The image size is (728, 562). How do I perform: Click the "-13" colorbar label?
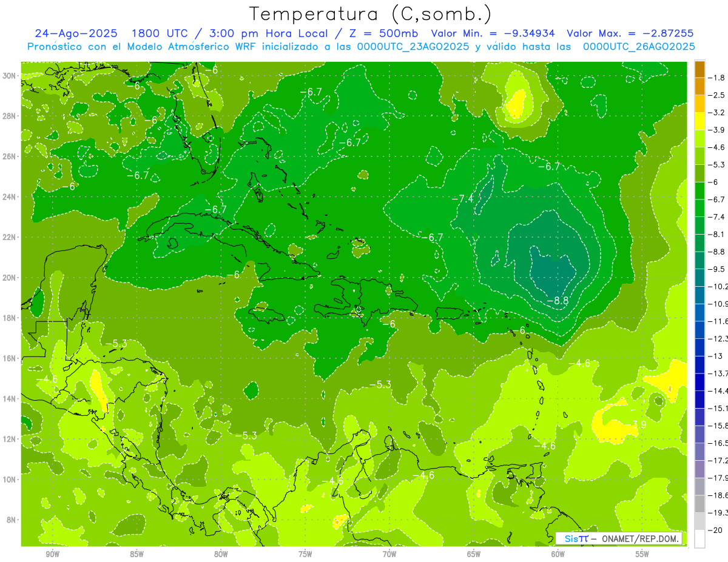(715, 356)
